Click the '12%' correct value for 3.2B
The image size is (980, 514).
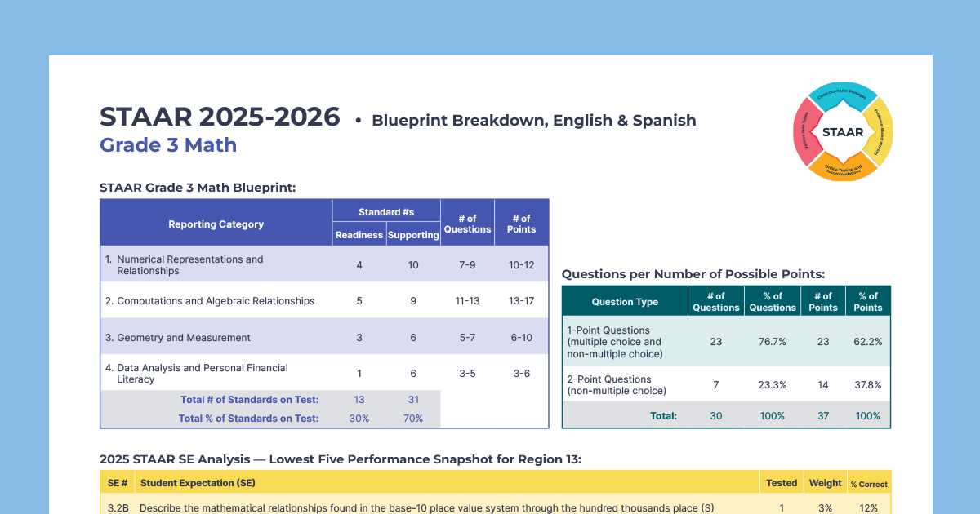click(869, 508)
